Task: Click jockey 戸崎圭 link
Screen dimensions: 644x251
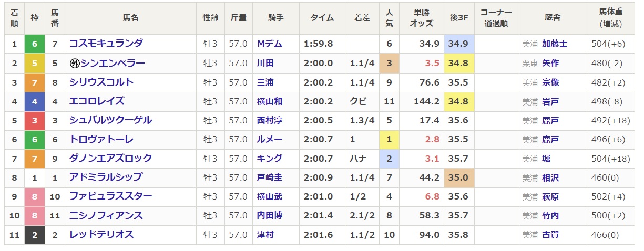Action: (x=269, y=178)
